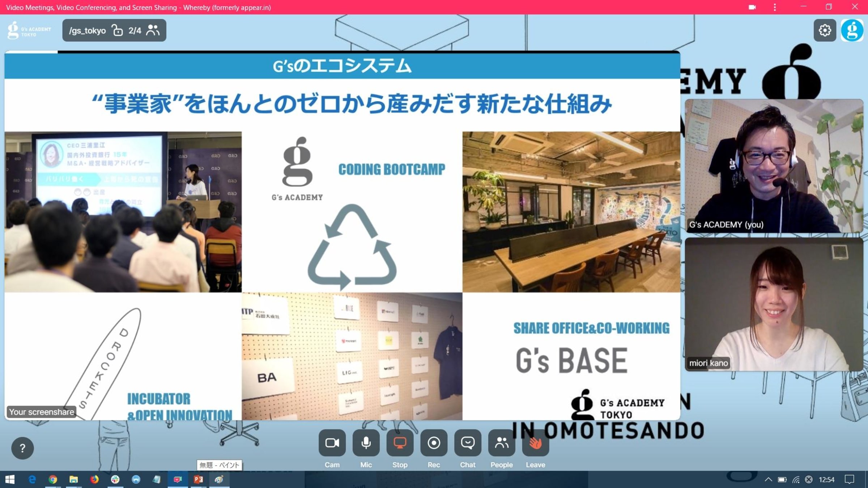The height and width of the screenshot is (488, 868).
Task: Click the /gs_tokyo room name
Action: (x=87, y=31)
